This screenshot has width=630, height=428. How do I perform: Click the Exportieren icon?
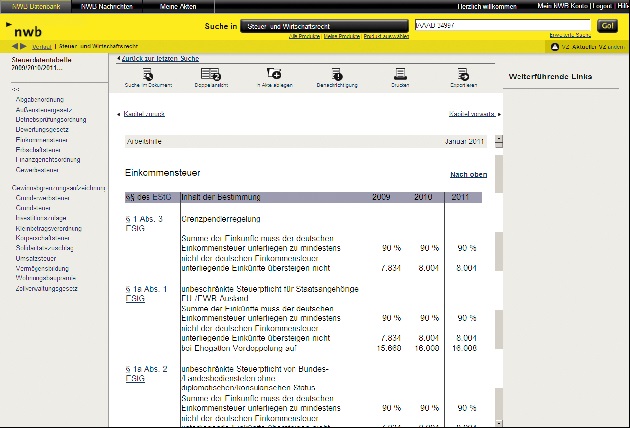tap(463, 74)
